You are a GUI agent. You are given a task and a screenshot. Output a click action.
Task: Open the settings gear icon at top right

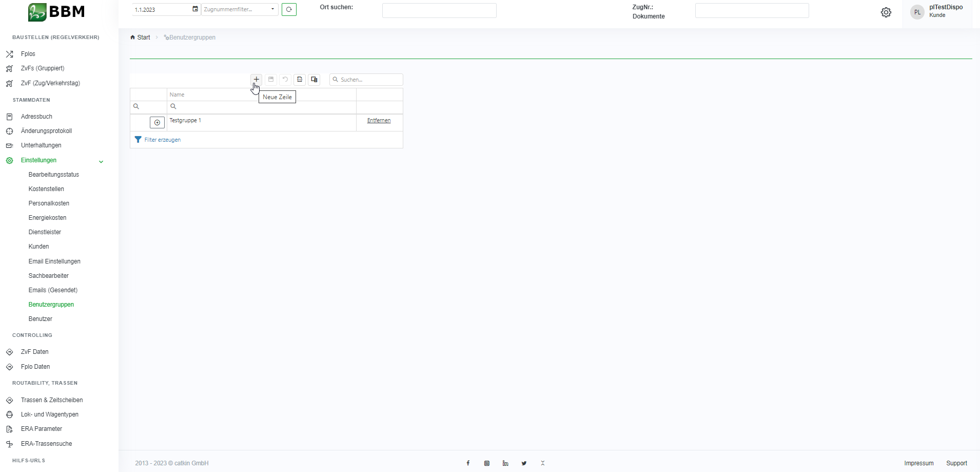[x=886, y=12]
